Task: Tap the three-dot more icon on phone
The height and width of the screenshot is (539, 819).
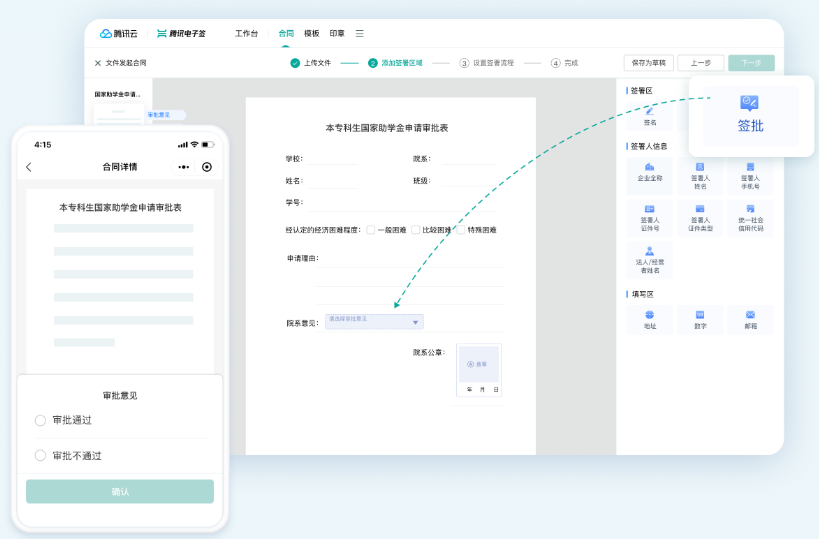Action: click(x=184, y=167)
